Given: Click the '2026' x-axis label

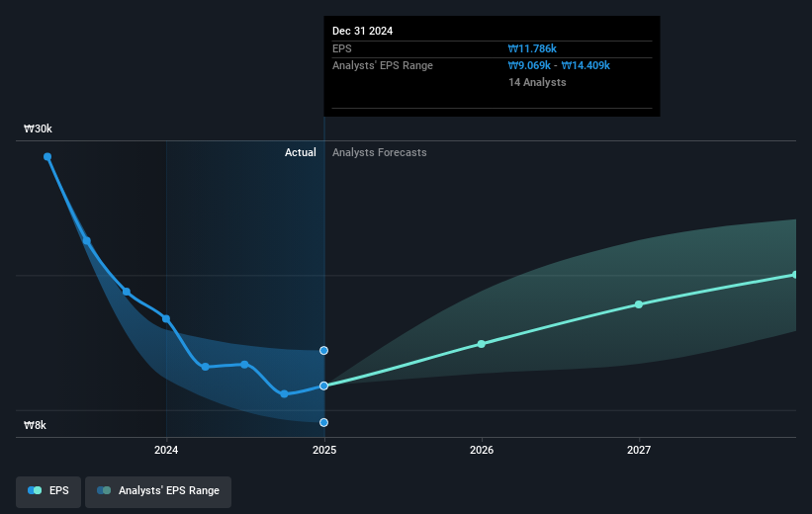Looking at the screenshot, I should tap(482, 450).
